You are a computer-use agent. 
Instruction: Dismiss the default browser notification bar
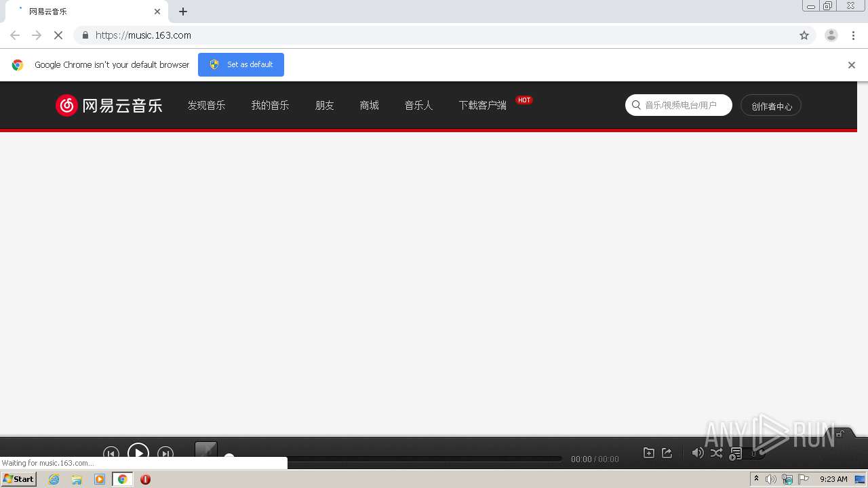(x=851, y=65)
